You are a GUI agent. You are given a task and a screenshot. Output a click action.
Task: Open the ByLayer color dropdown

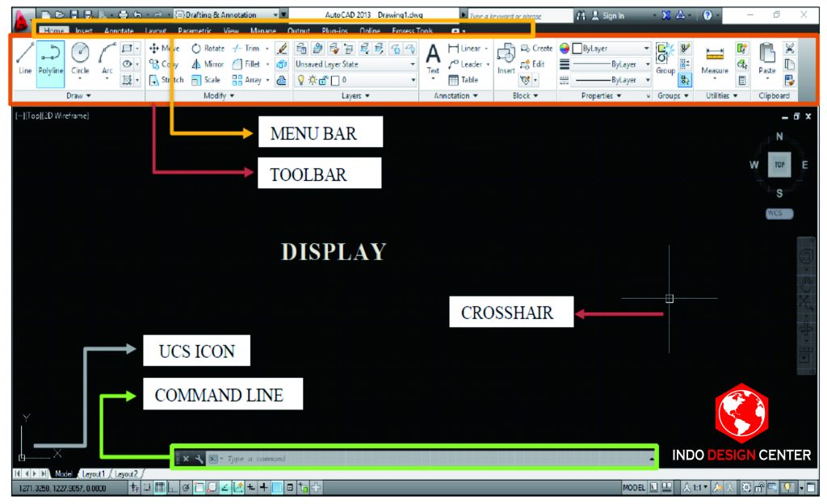(611, 48)
